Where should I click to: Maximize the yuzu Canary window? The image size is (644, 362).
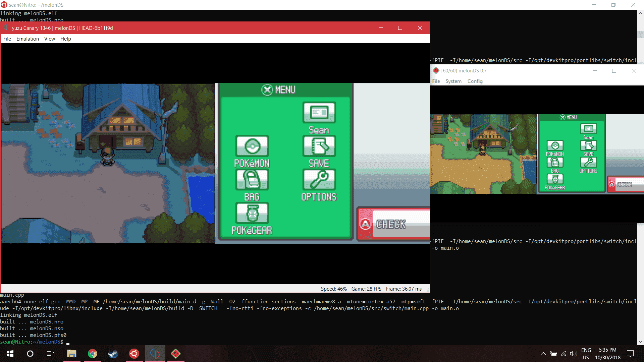[400, 28]
